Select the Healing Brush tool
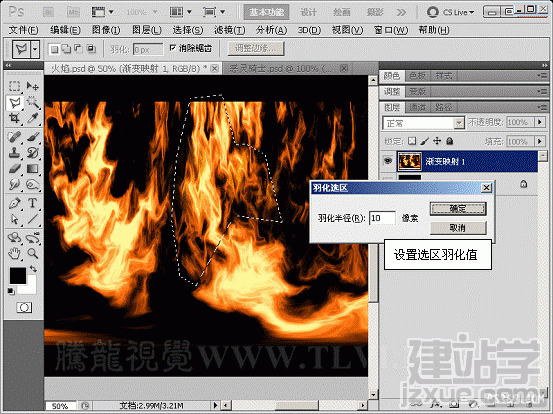 pyautogui.click(x=14, y=136)
